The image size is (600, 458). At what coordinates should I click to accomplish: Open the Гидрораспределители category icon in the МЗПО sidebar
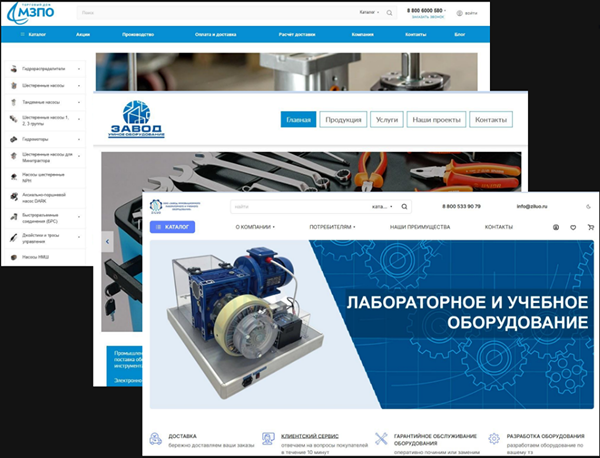coord(14,69)
